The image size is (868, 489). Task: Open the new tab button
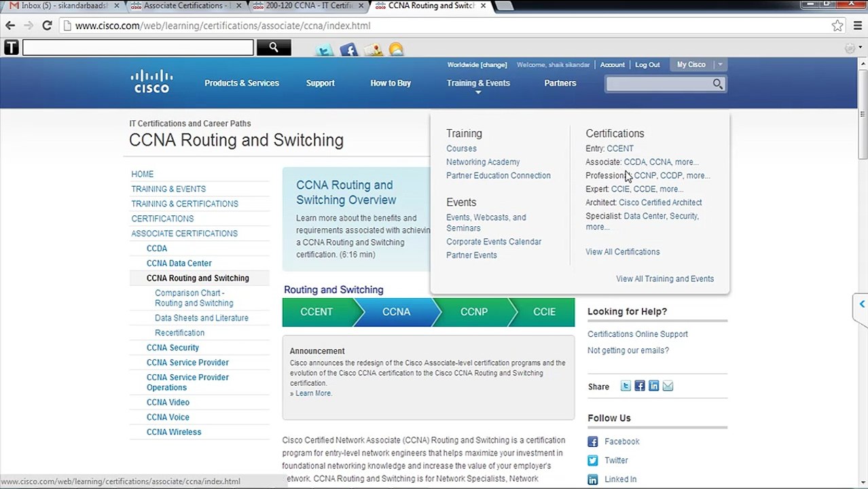click(x=503, y=6)
